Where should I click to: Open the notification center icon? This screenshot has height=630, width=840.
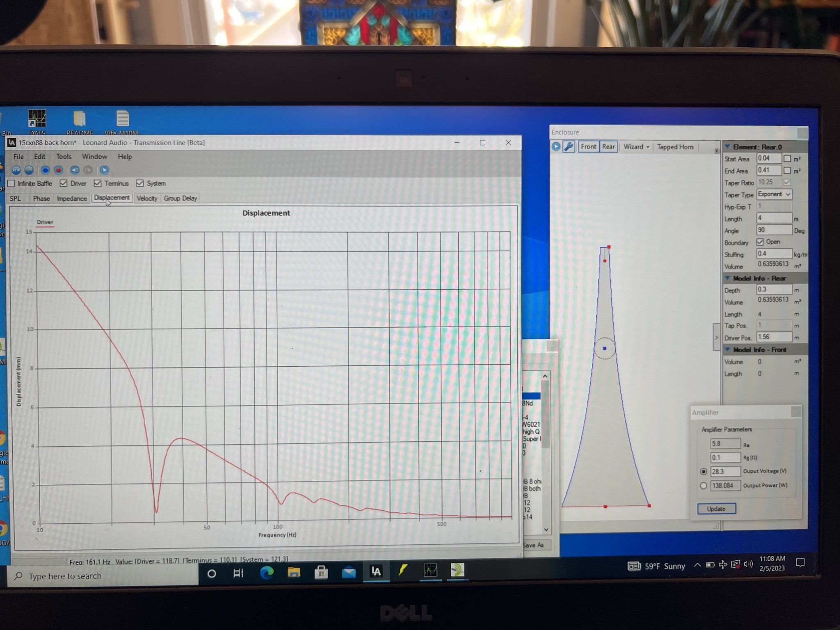800,562
